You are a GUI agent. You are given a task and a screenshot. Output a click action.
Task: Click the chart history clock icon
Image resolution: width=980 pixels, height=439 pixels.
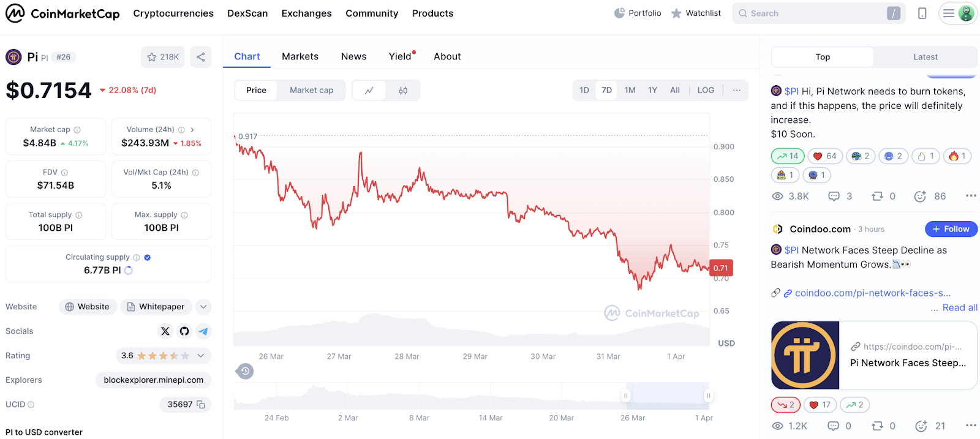pyautogui.click(x=245, y=371)
